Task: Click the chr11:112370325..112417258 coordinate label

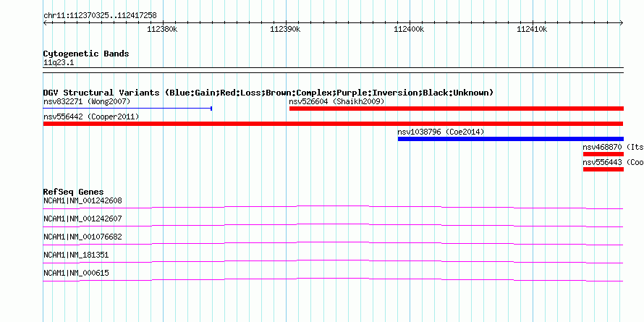Action: [x=100, y=16]
